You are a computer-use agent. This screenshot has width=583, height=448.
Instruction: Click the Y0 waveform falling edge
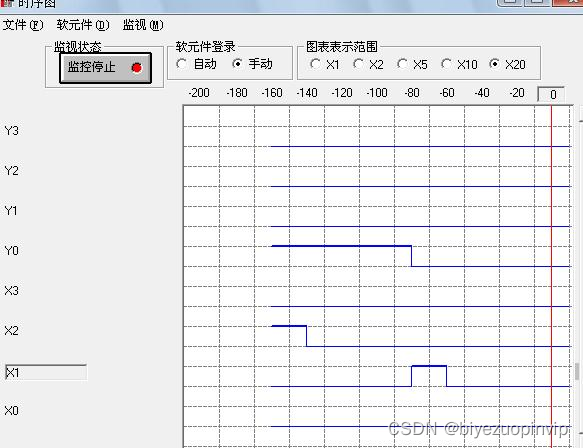pos(412,256)
